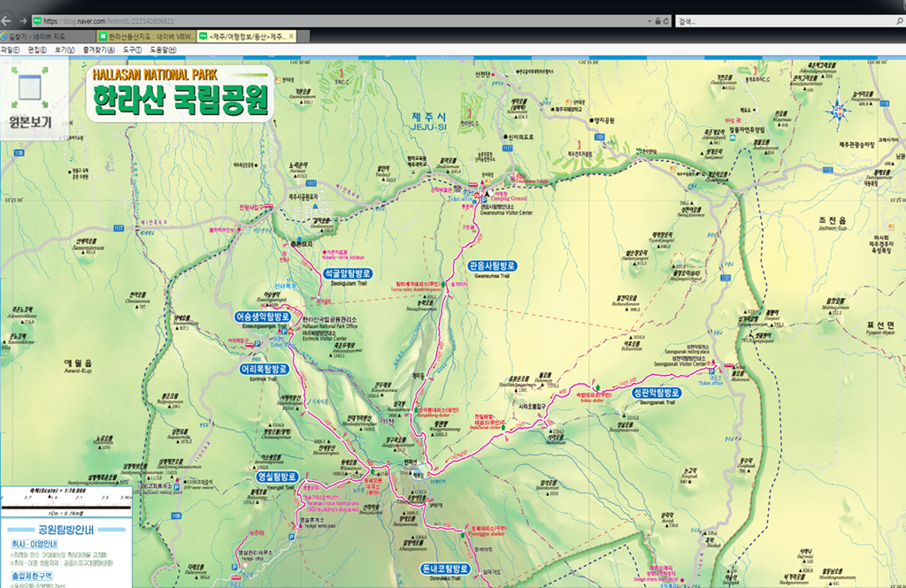
Task: Click the magnifier icon in the search box
Action: (900, 21)
